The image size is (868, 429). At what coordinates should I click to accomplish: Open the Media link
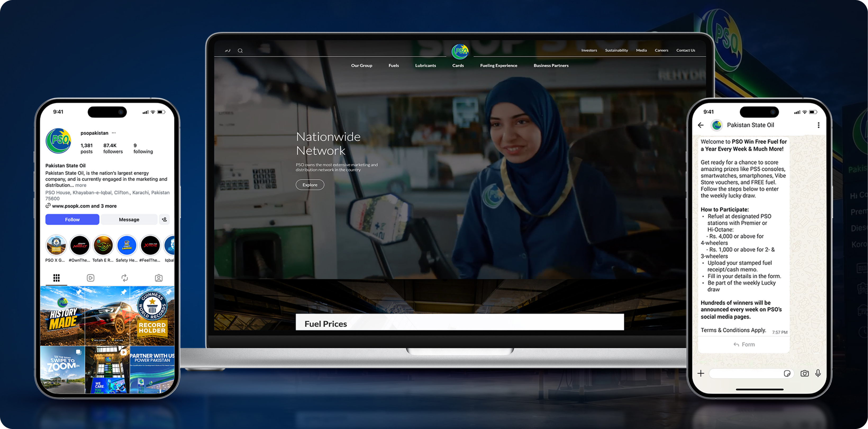641,50
